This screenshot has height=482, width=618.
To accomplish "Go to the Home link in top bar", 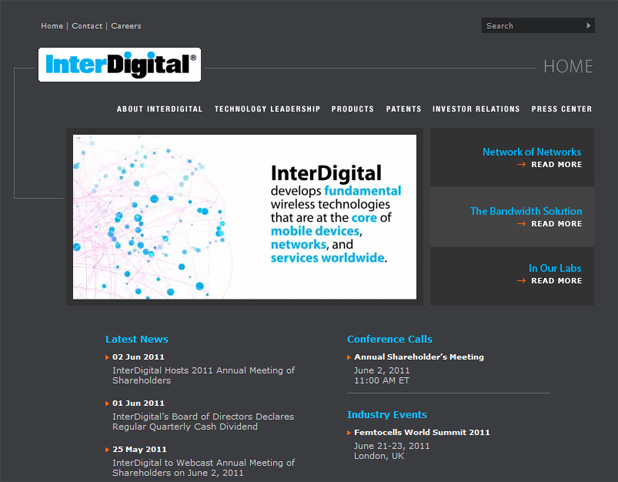I will click(x=52, y=26).
